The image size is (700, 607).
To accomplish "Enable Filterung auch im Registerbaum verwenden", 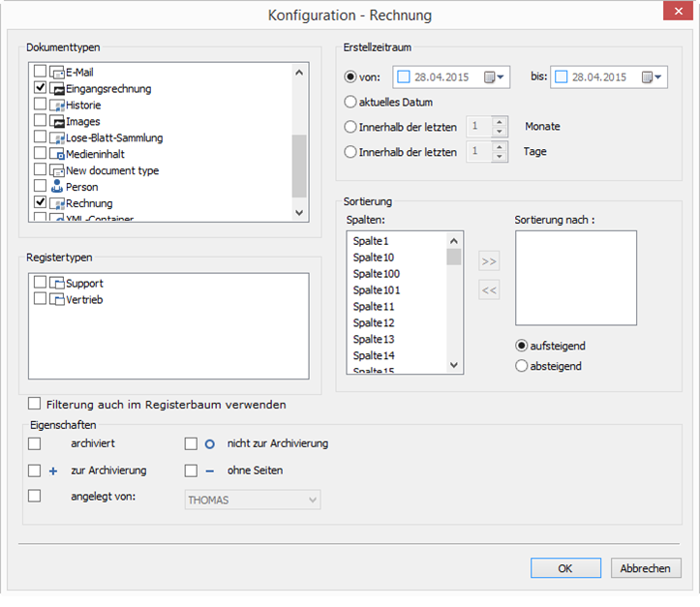I will (35, 404).
